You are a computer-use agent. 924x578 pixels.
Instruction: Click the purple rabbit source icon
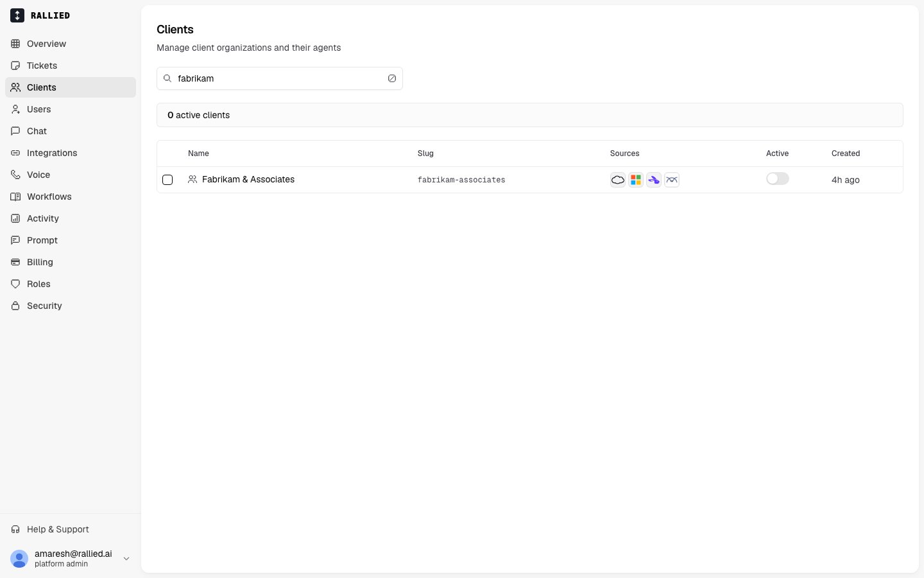pyautogui.click(x=654, y=180)
